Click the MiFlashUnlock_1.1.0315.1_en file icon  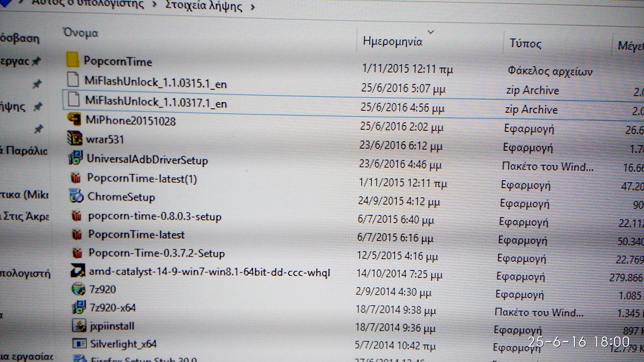[x=73, y=79]
